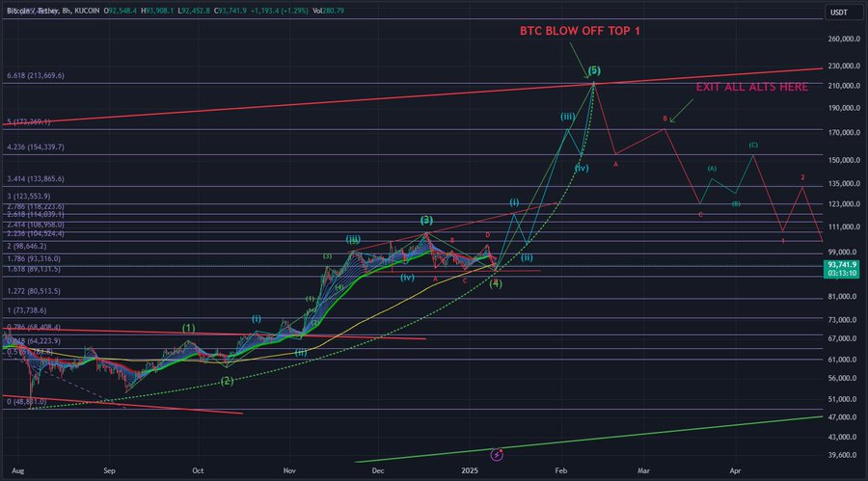Screen dimensions: 868x481
Task: Select the green (4) wave label
Action: click(x=496, y=283)
